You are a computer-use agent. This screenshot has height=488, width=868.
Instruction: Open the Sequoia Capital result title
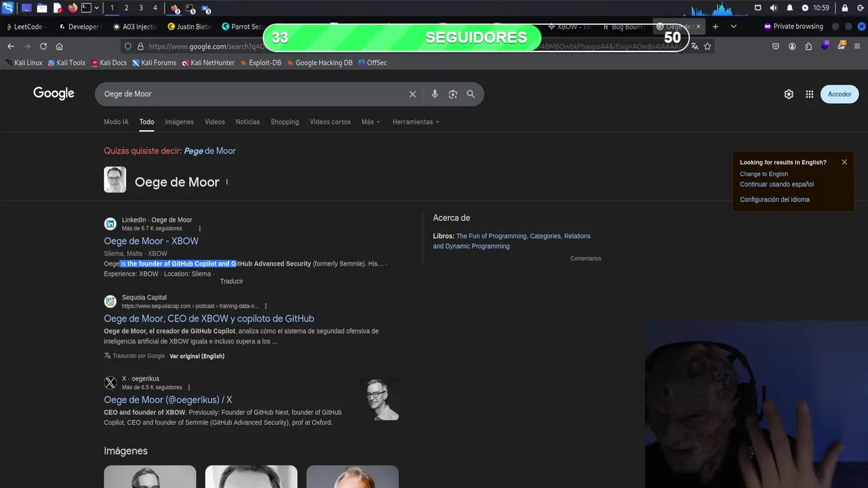tap(209, 319)
